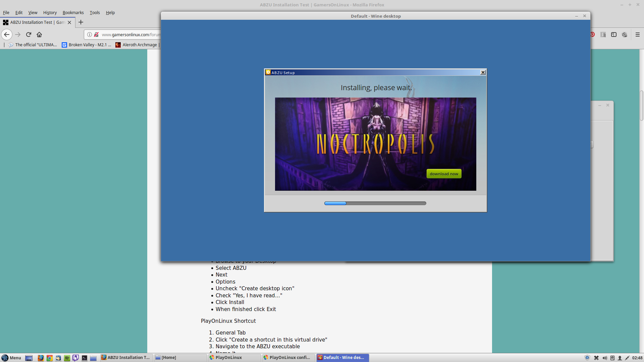Screen dimensions: 644x362
Task: Click the user account tray icon
Action: pos(620,358)
